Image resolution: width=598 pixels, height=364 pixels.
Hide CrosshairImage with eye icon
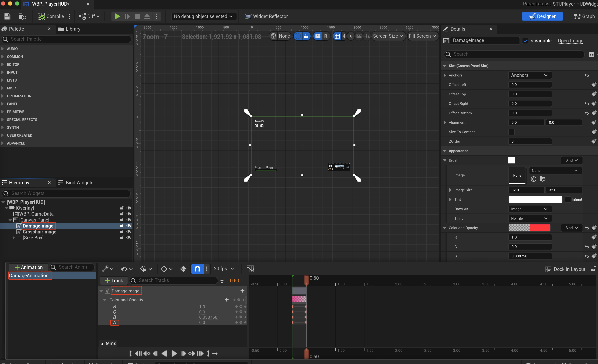point(129,232)
